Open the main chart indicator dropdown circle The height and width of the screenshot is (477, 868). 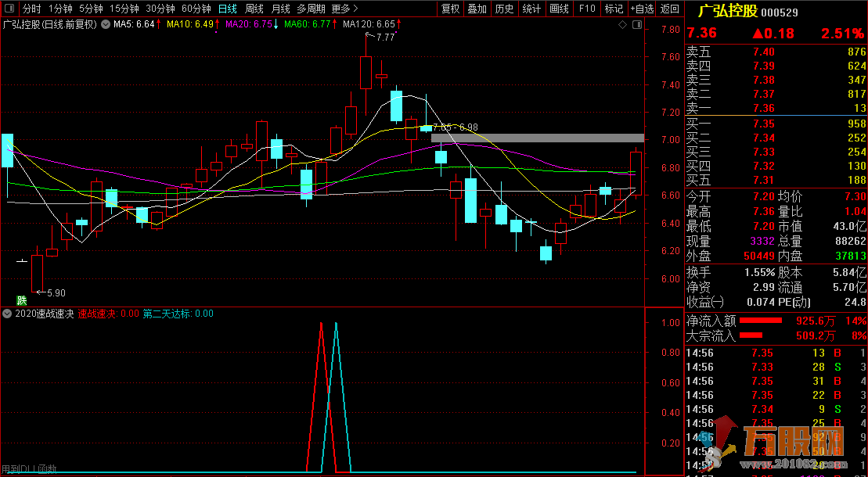tap(105, 24)
